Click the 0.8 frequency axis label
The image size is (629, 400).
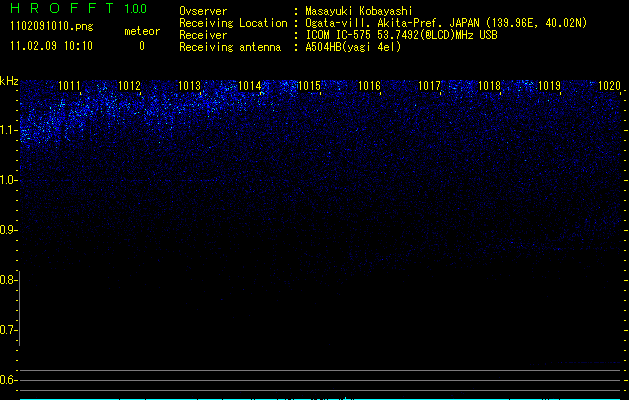pyautogui.click(x=8, y=280)
